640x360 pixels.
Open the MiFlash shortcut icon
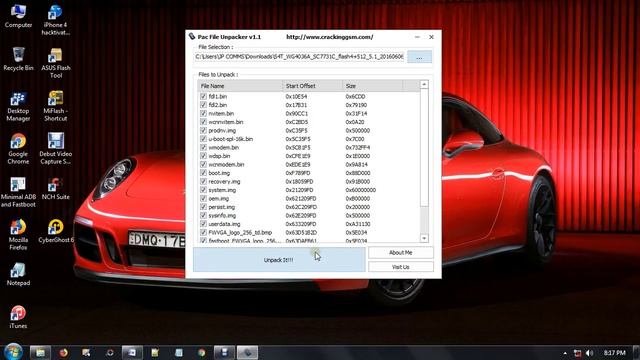click(56, 106)
